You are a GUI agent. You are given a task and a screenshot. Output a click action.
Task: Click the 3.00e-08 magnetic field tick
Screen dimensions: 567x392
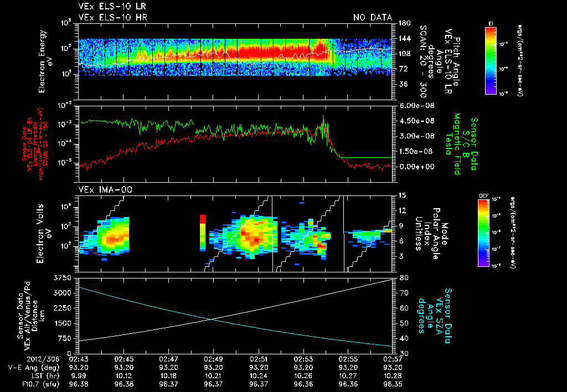tap(416, 136)
